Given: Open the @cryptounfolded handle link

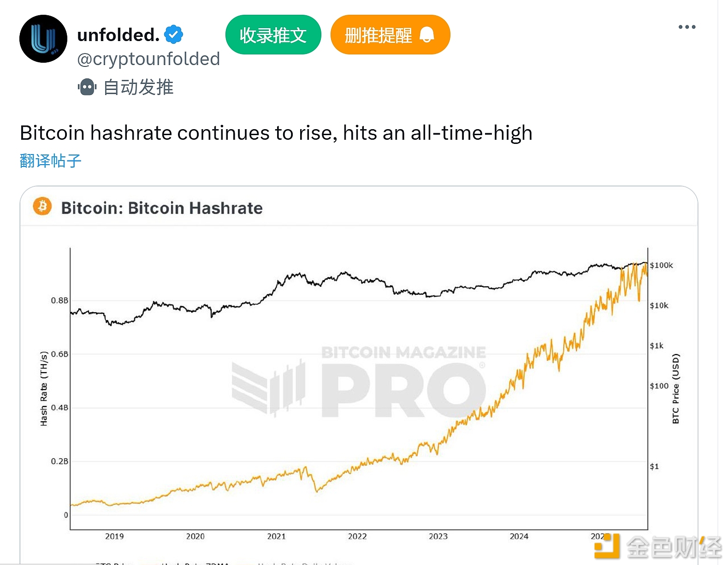Looking at the screenshot, I should point(148,59).
